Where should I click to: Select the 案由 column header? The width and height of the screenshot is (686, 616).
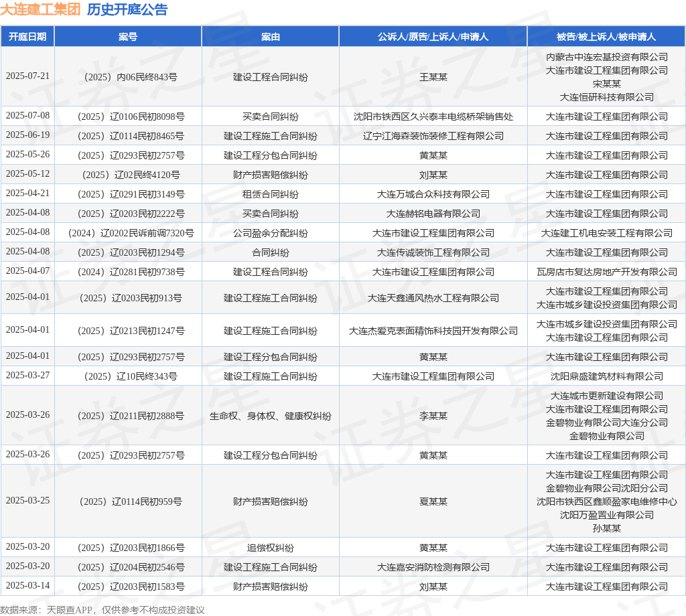click(271, 37)
